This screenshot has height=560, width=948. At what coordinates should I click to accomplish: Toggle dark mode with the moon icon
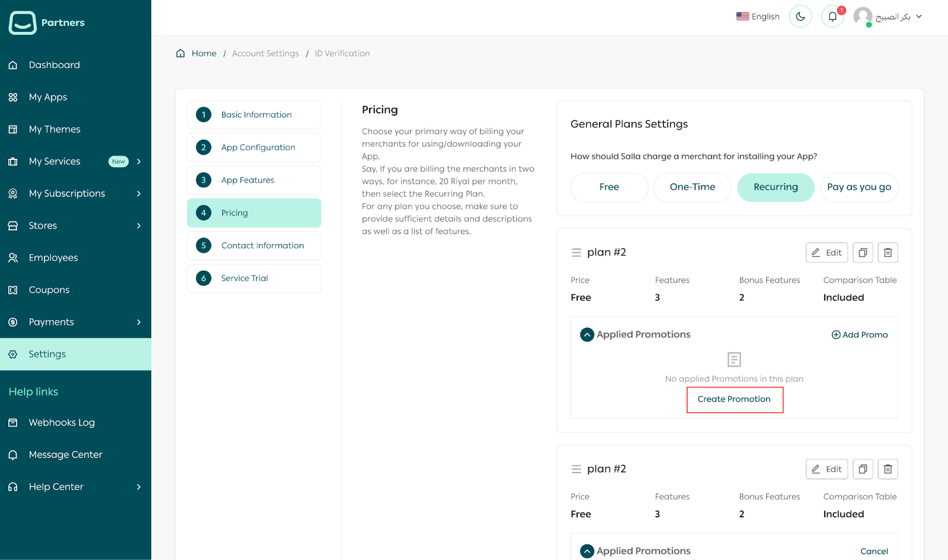click(800, 17)
